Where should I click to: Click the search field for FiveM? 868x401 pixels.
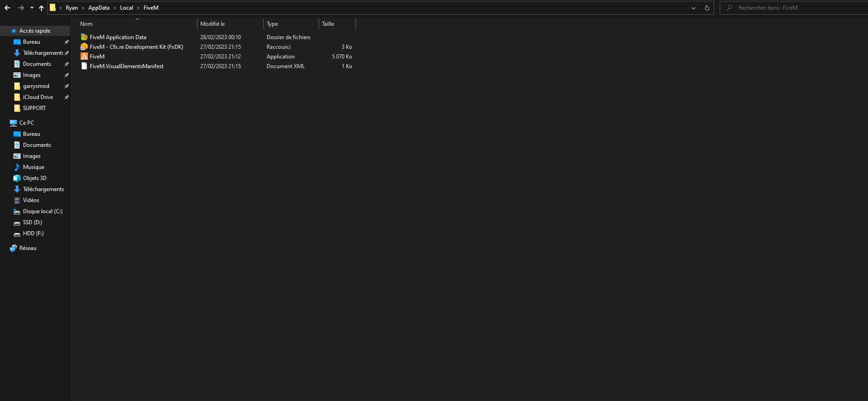tap(794, 8)
